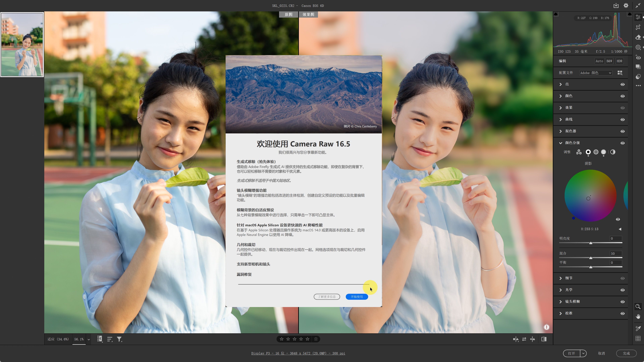Viewport: 644px width, 362px height.
Task: Expand the 效果 panel
Action: click(x=561, y=108)
